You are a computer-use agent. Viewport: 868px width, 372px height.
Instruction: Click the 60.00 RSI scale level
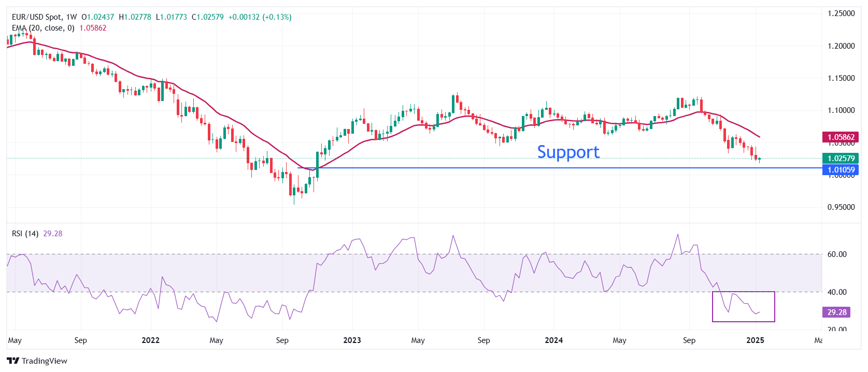[836, 254]
